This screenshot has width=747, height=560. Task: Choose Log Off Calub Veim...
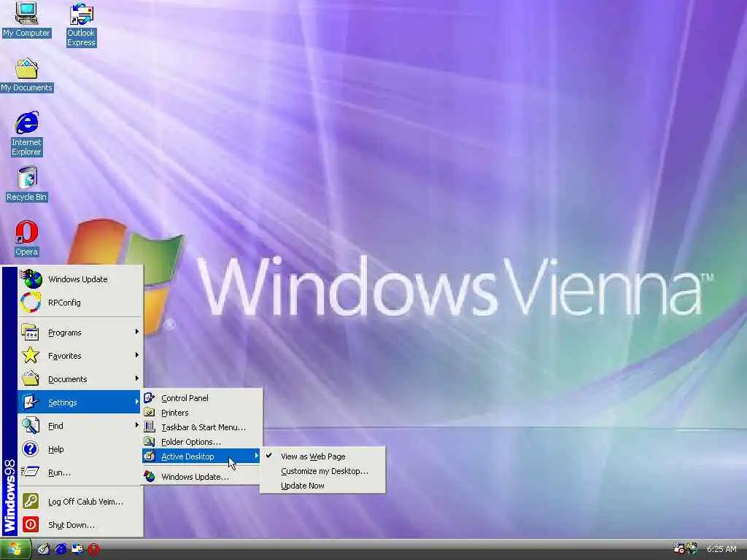(x=80, y=502)
